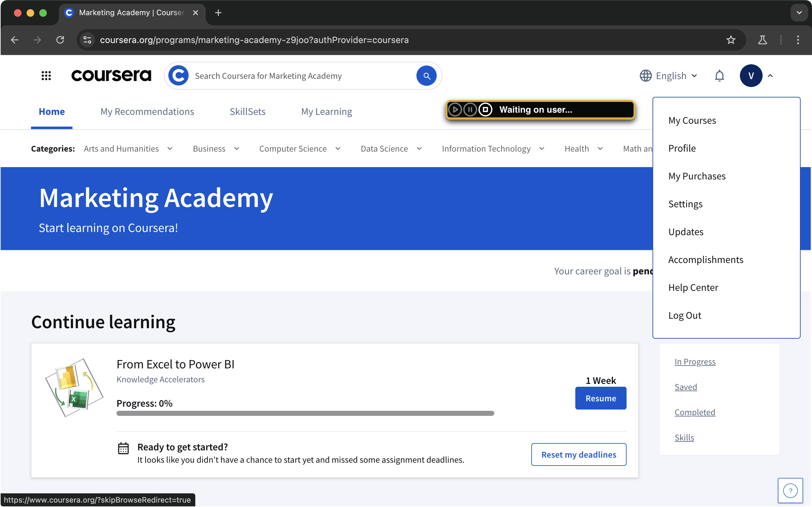Click Reset my deadlines button

578,455
